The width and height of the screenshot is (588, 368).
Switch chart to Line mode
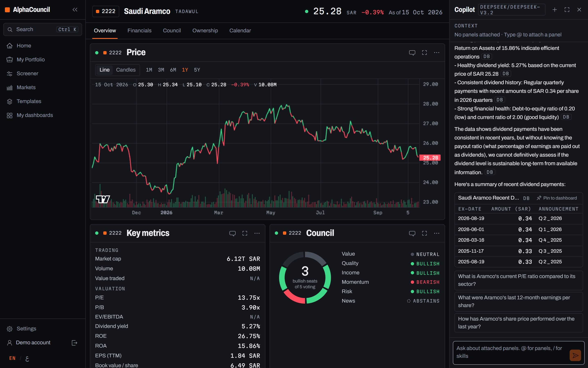click(105, 70)
